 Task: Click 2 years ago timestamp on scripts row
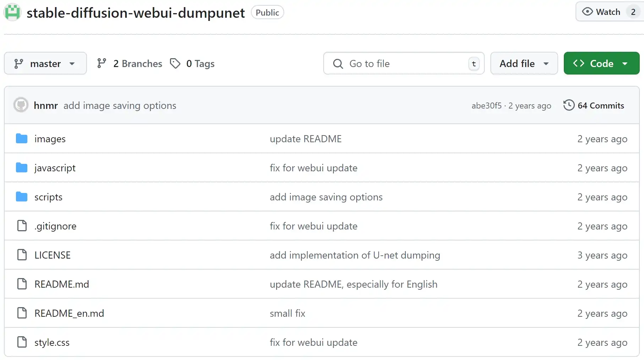[602, 197]
